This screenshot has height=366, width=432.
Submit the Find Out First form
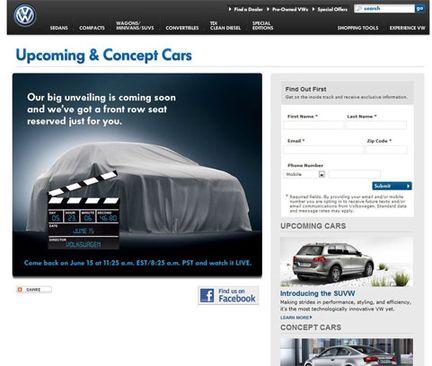[x=392, y=186]
